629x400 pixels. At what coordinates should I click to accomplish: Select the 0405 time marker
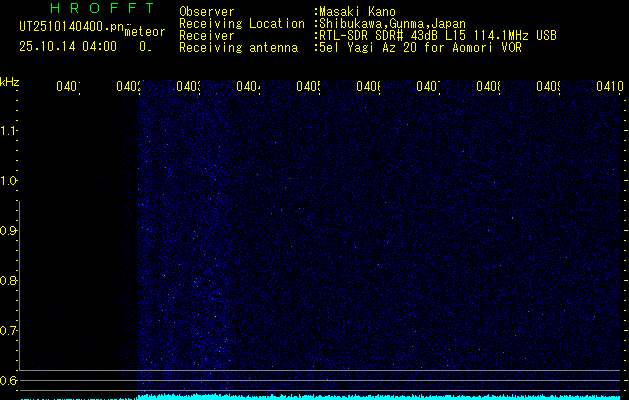(308, 86)
